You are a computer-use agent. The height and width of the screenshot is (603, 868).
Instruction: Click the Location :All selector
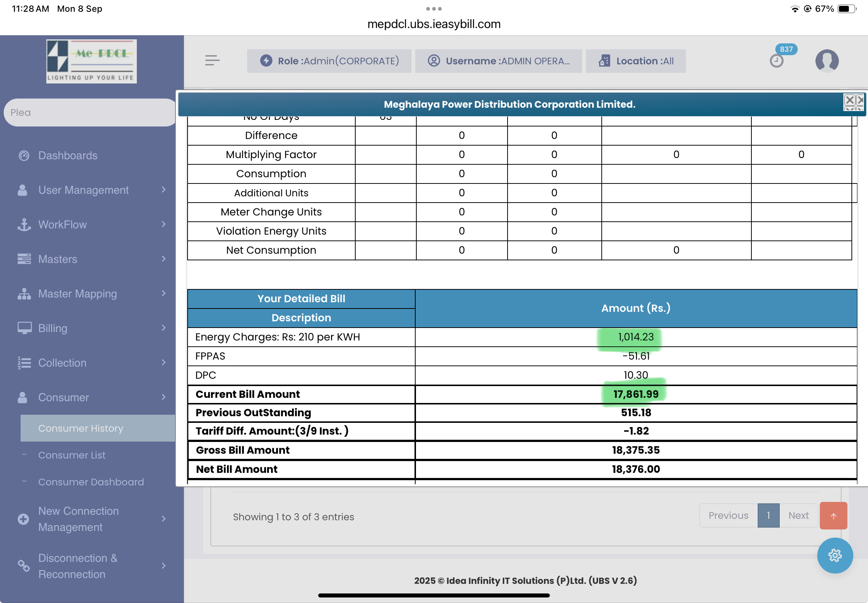[636, 61]
